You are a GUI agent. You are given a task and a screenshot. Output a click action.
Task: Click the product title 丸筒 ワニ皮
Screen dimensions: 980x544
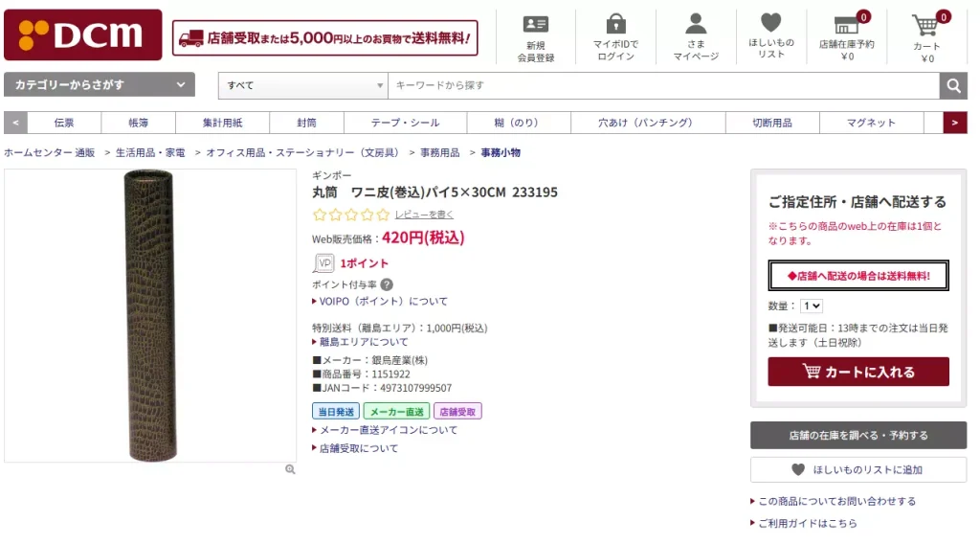tap(435, 192)
